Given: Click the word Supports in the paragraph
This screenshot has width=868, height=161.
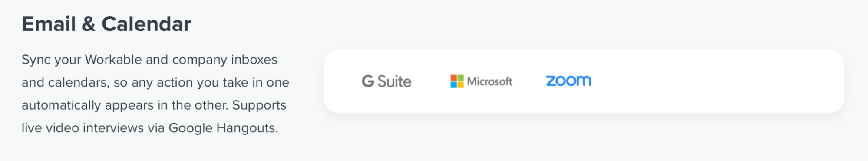Looking at the screenshot, I should (259, 105).
